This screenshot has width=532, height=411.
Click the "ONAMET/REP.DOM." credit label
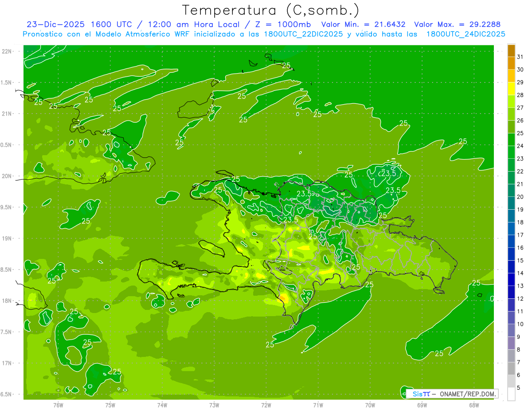coord(467,394)
